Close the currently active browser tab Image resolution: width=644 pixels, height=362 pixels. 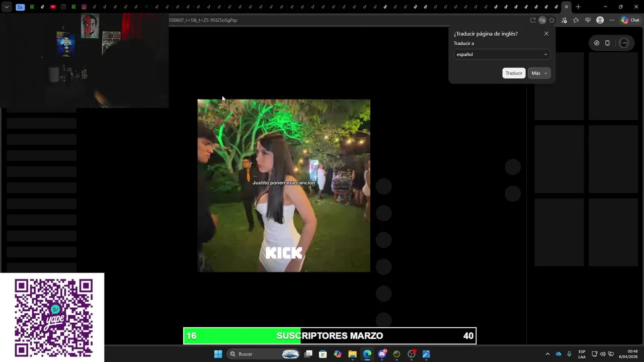[567, 7]
